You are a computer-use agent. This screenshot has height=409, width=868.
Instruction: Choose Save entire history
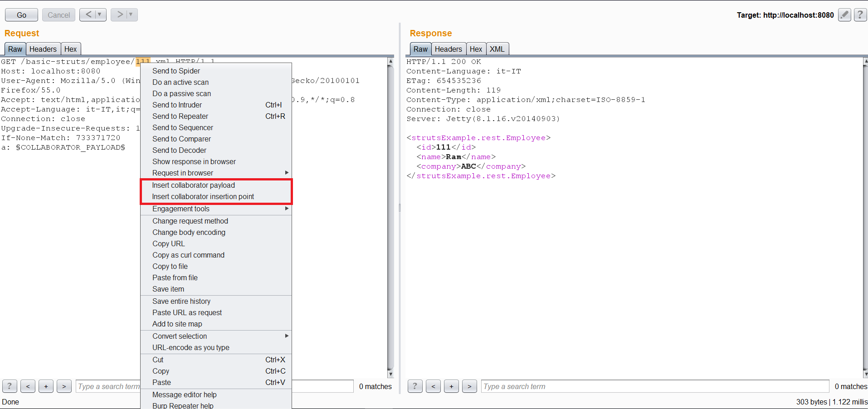(216, 301)
